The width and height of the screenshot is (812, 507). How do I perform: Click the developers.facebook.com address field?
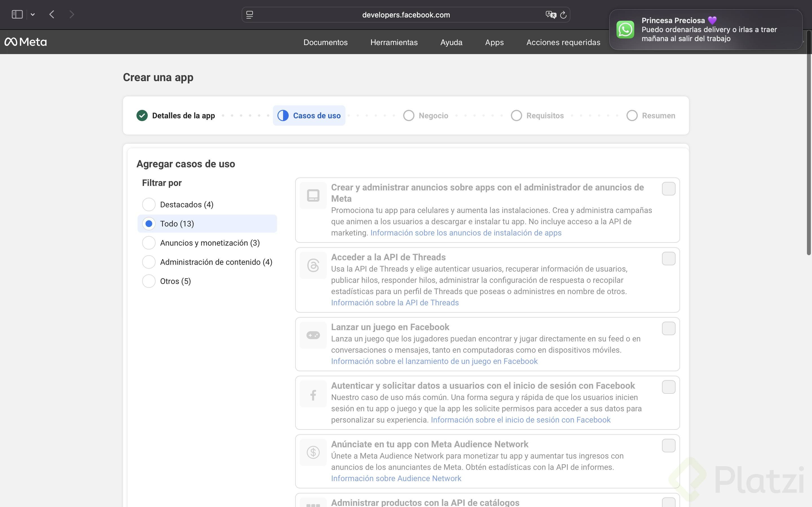[406, 15]
